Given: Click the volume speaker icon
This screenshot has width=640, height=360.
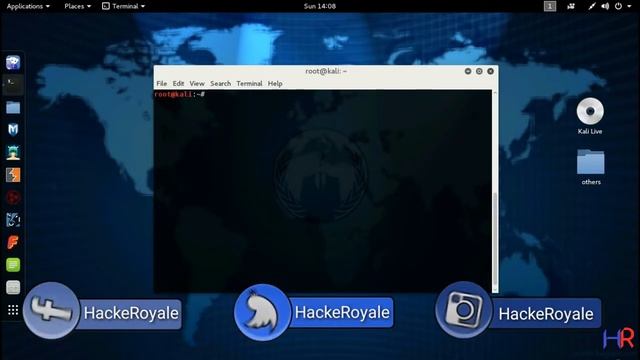Looking at the screenshot, I should click(x=605, y=6).
